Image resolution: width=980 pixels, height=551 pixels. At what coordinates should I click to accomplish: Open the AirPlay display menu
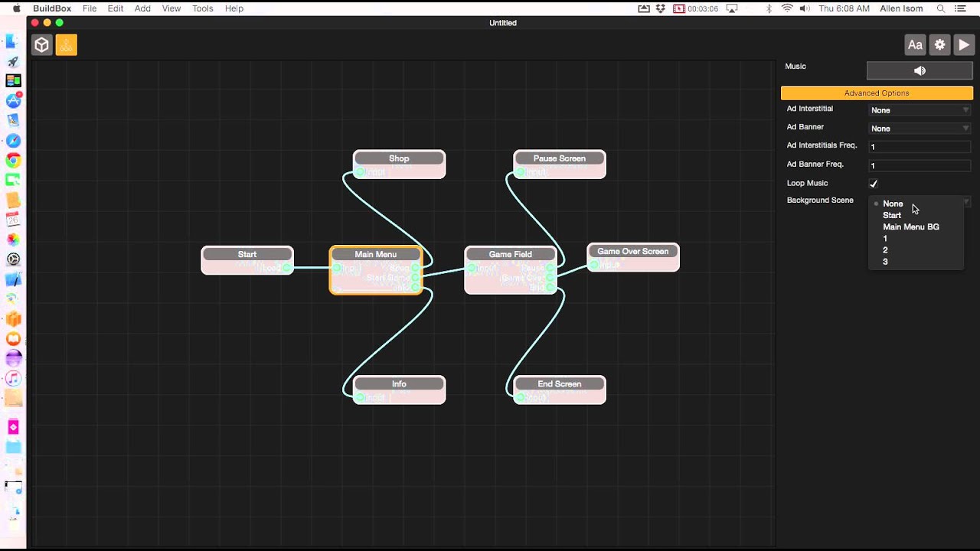click(x=731, y=8)
